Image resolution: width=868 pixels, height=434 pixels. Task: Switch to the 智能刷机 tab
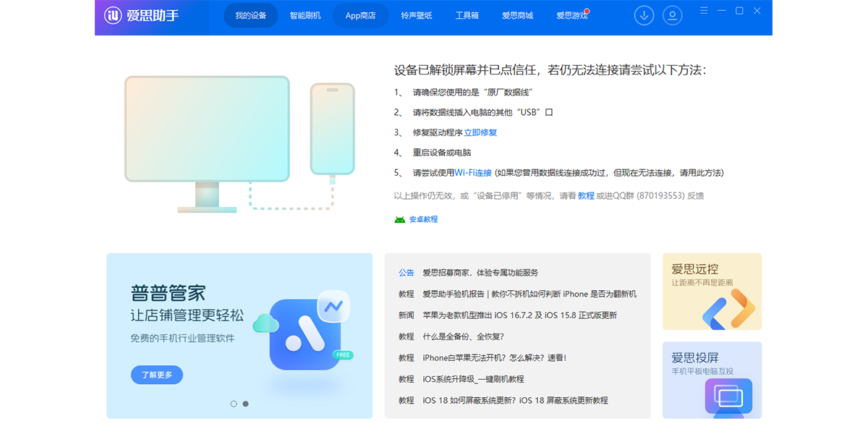tap(305, 15)
